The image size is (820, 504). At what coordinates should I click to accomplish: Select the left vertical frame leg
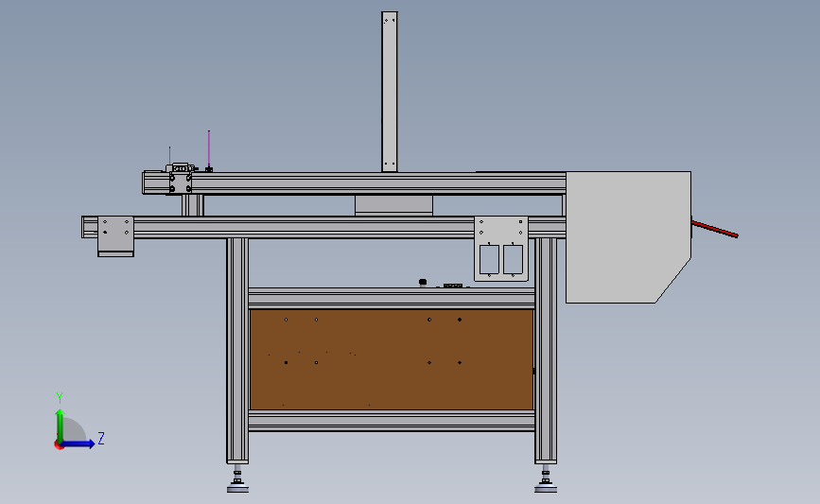[x=237, y=350]
